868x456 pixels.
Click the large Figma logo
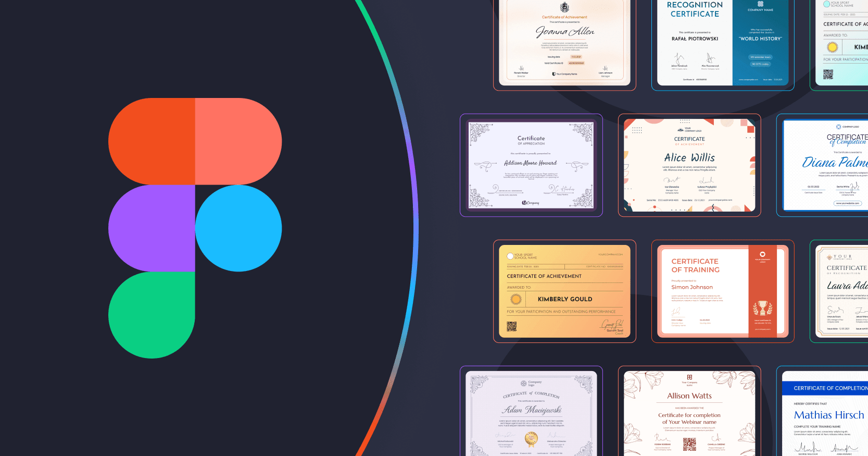tap(195, 228)
